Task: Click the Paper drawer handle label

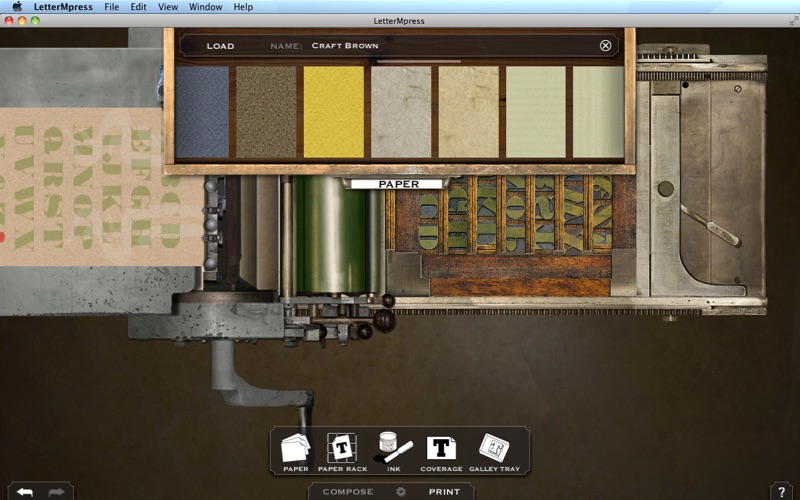Action: point(398,184)
